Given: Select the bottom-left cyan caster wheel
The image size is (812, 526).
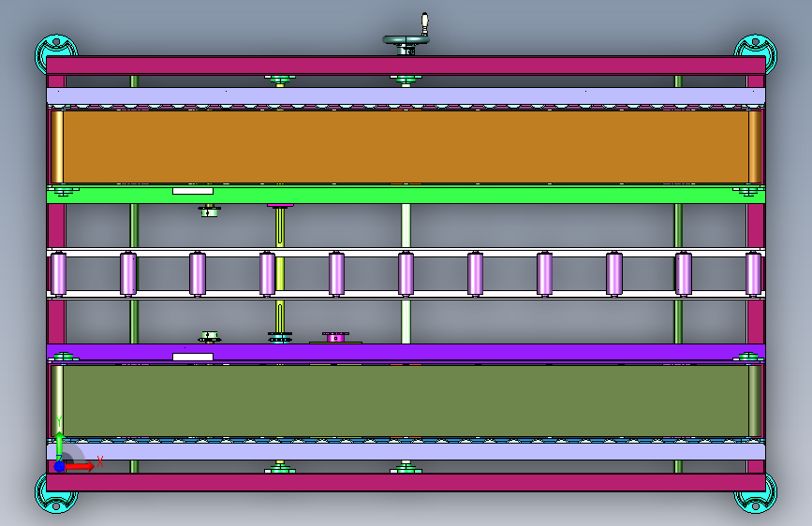Looking at the screenshot, I should 55,500.
